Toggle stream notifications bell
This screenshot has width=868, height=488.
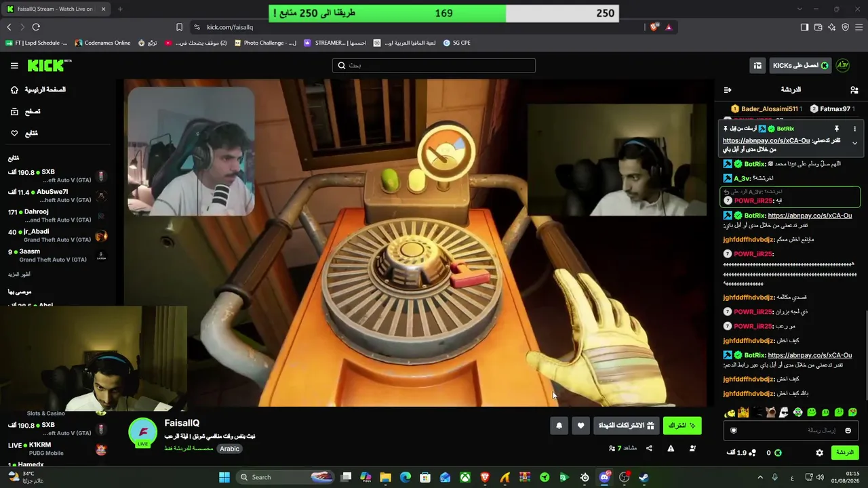[559, 426]
